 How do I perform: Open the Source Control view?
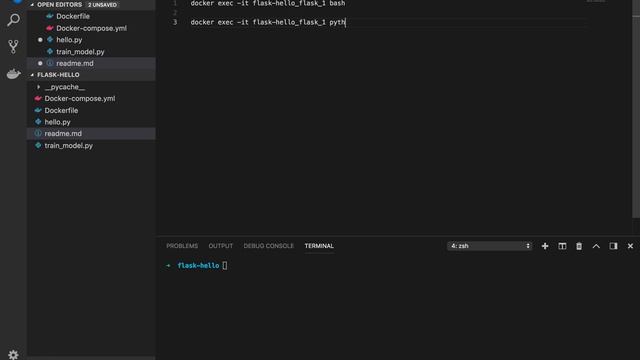point(13,47)
